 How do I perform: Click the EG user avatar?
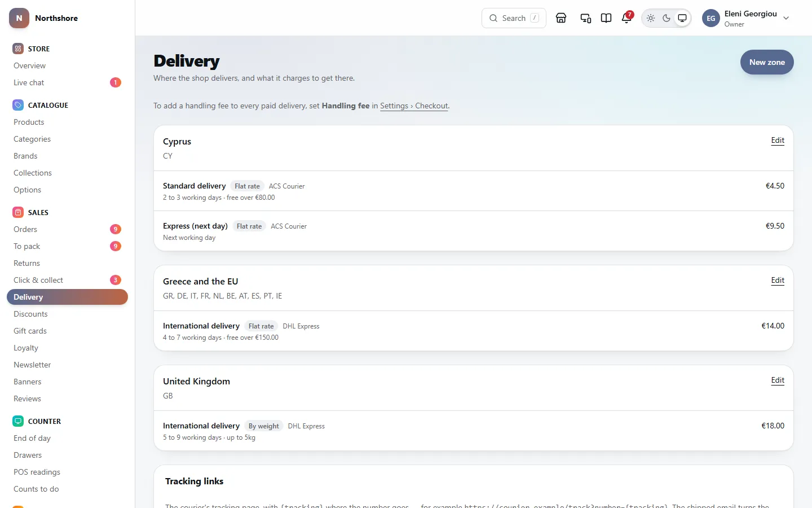(711, 18)
